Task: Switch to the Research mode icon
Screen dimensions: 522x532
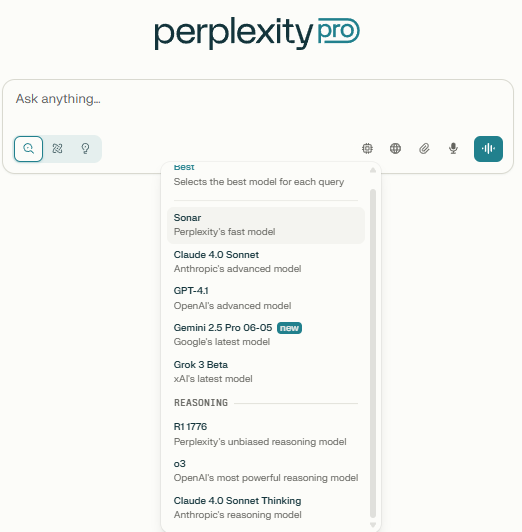Action: [x=57, y=149]
